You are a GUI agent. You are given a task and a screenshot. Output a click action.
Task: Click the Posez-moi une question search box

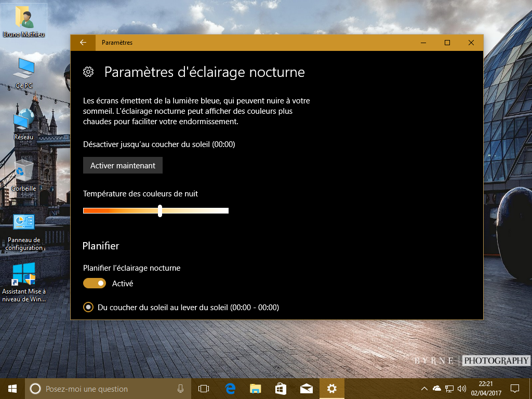pos(108,389)
